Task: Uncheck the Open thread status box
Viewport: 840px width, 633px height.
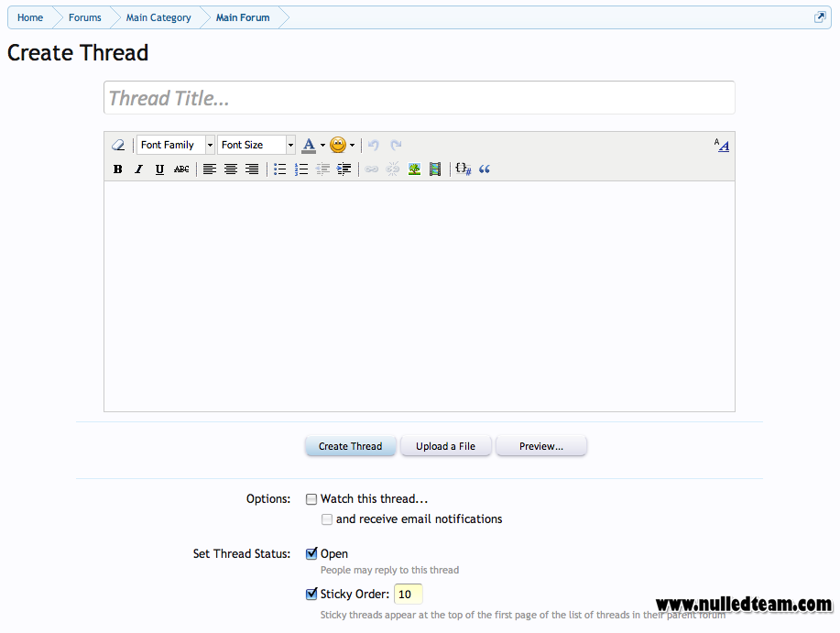Action: pyautogui.click(x=311, y=553)
